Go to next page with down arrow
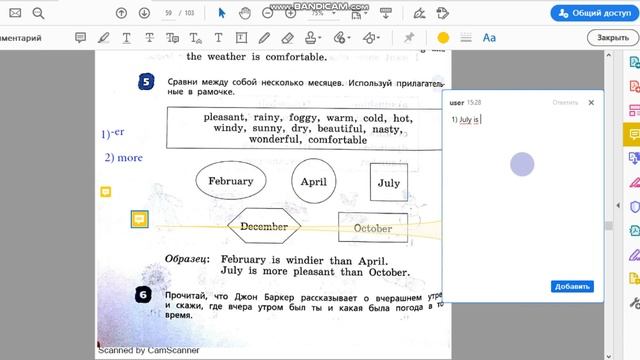 [144, 13]
